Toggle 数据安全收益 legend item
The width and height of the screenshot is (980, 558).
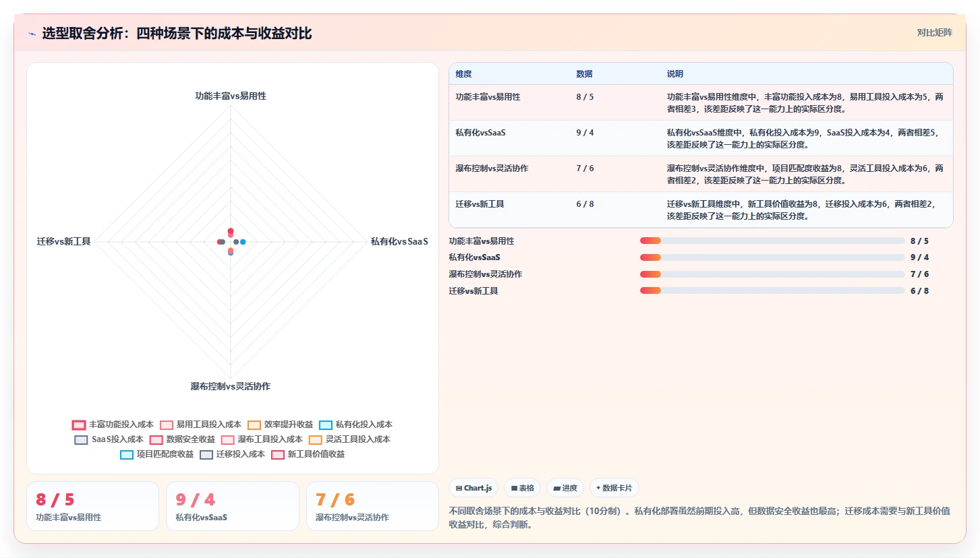click(x=182, y=439)
